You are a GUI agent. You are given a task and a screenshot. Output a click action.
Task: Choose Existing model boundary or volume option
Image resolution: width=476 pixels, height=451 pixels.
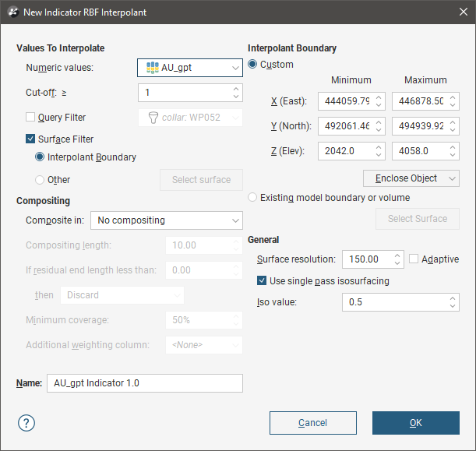(252, 198)
